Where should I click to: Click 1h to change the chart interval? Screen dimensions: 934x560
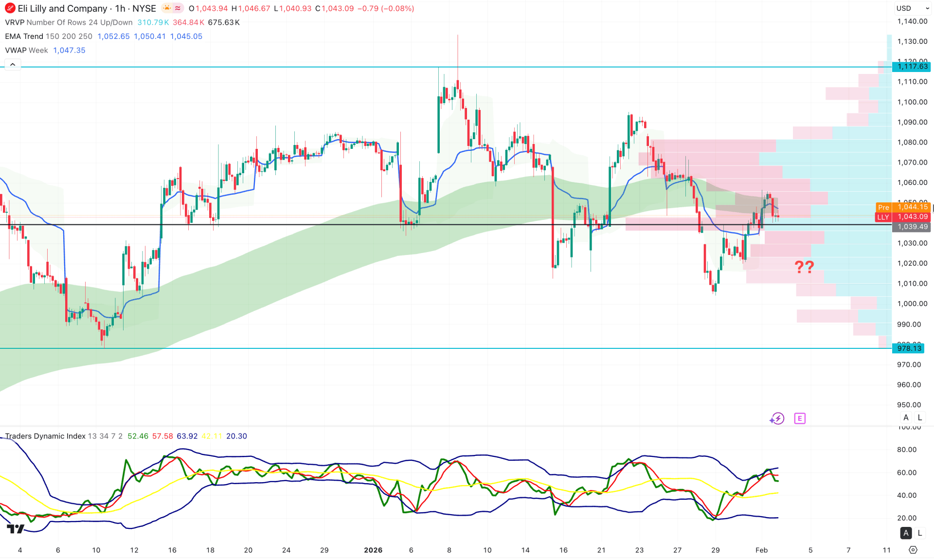tap(121, 8)
